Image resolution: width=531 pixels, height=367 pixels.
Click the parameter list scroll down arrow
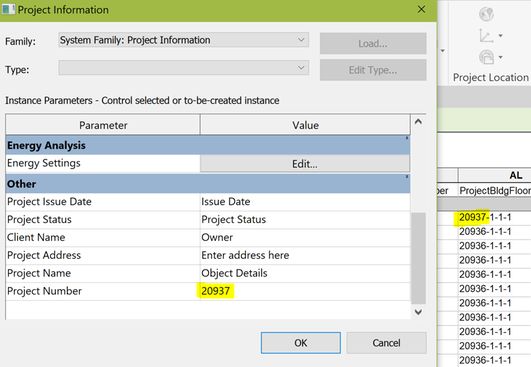coord(418,312)
